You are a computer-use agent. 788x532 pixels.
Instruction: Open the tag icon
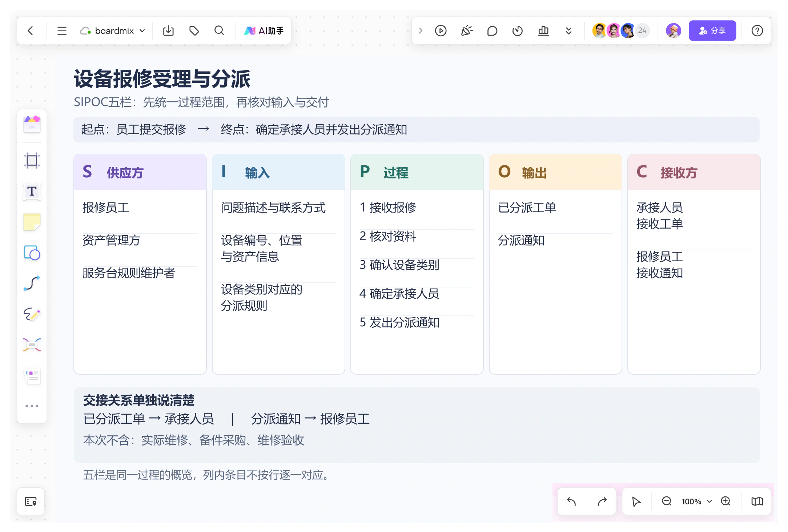194,31
